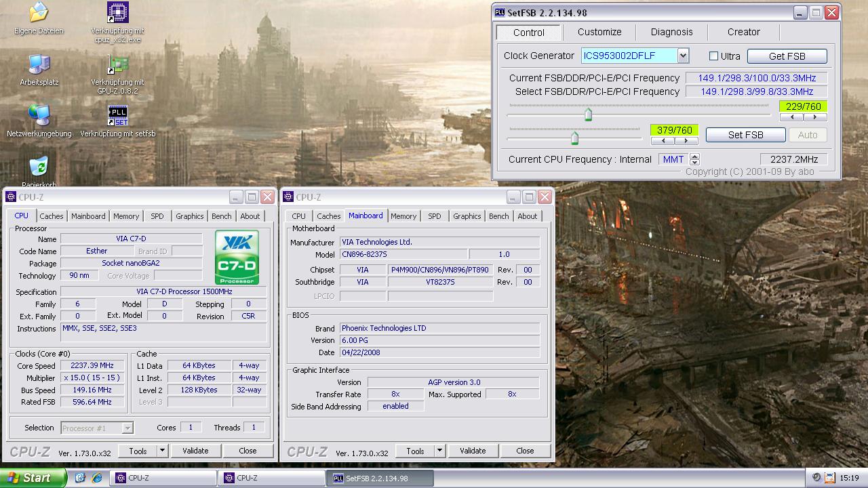
Task: Select the cpuz_x32.exe shortcut desktop icon
Action: [118, 12]
